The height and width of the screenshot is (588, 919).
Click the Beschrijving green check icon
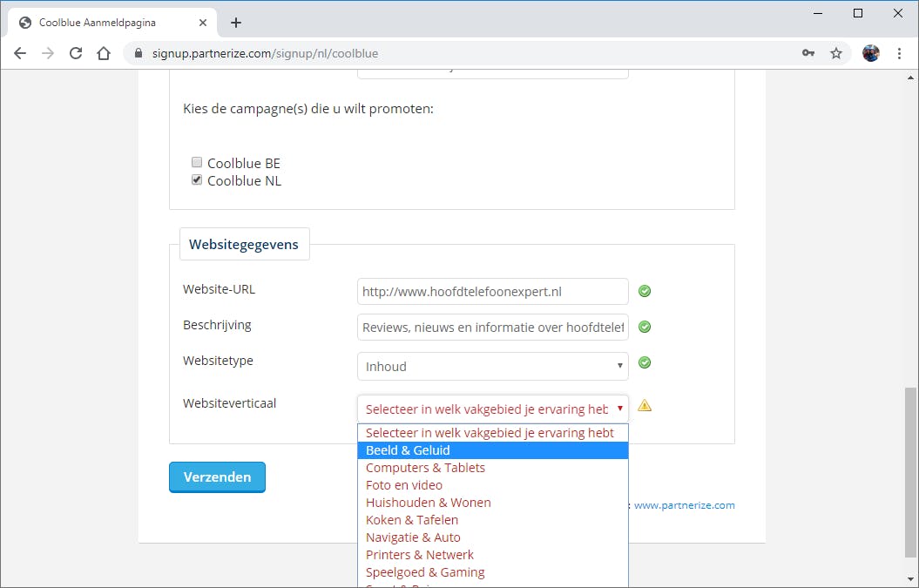click(x=645, y=328)
